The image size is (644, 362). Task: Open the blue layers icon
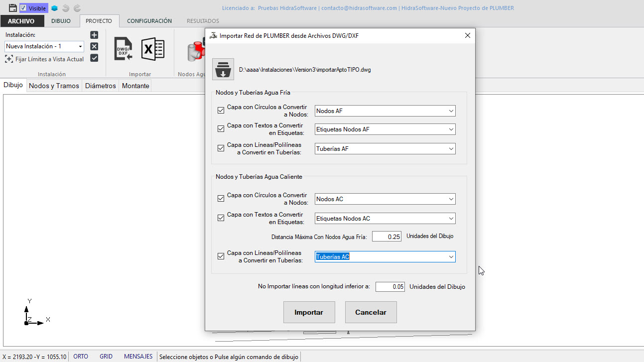click(55, 8)
